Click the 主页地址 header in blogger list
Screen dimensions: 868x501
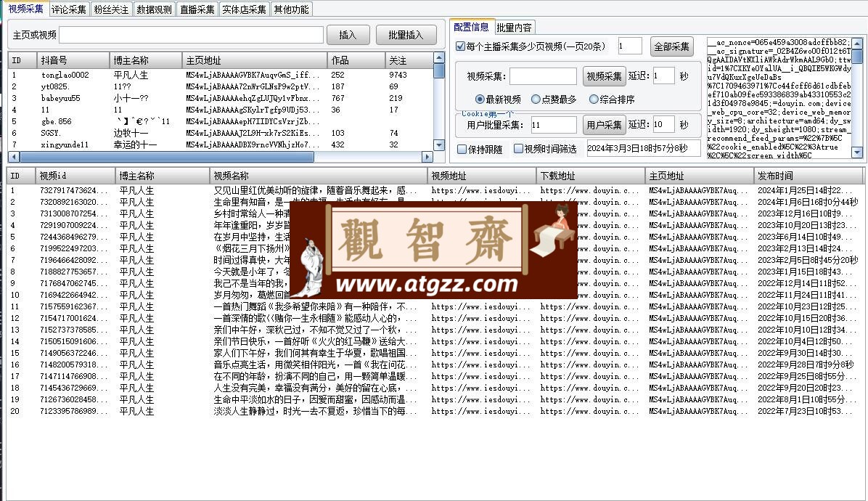tap(255, 60)
